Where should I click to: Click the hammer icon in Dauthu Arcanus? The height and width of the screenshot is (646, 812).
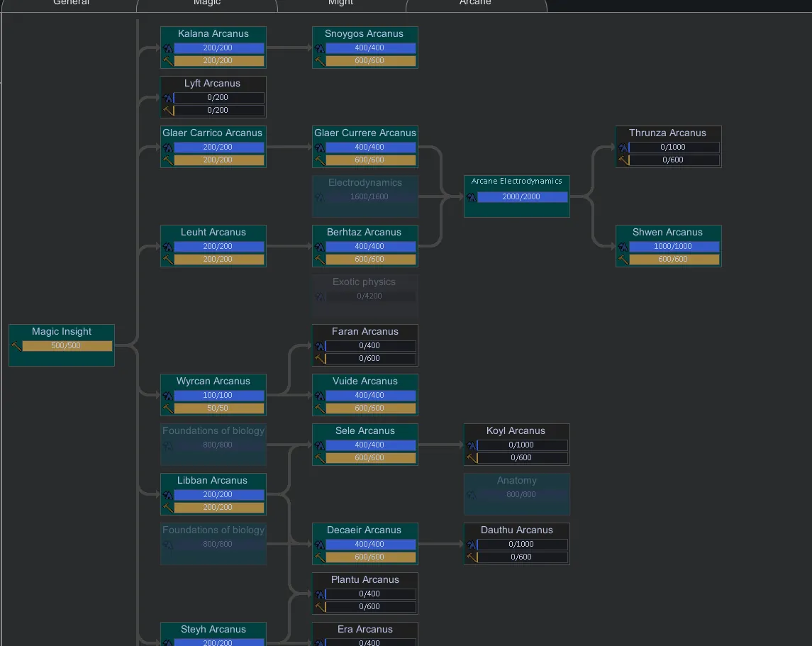[471, 557]
